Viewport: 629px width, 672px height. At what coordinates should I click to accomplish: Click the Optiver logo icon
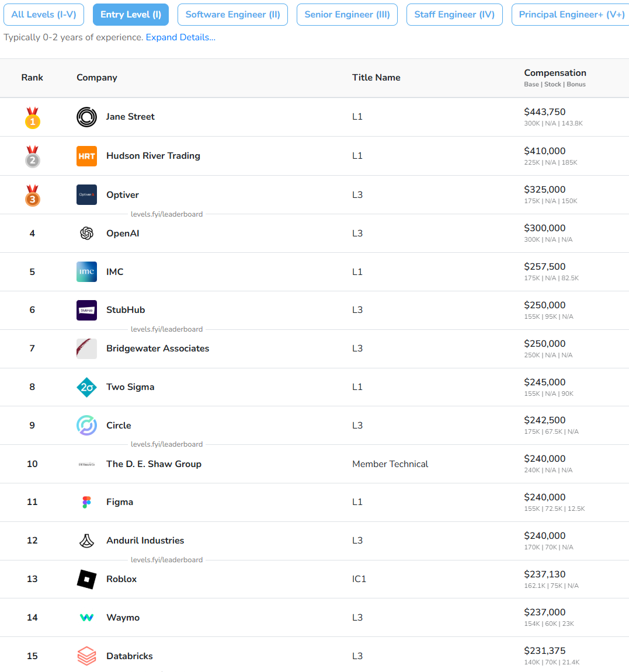coord(86,194)
